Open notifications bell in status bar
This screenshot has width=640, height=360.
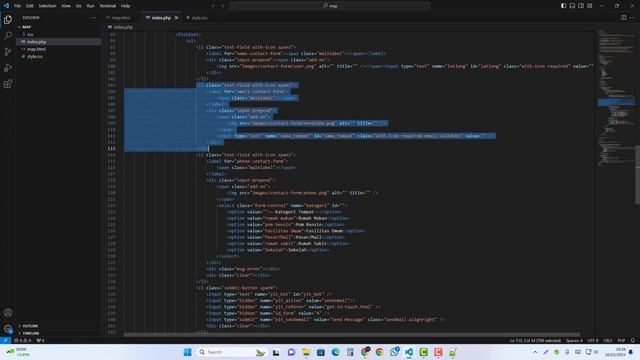point(633,340)
